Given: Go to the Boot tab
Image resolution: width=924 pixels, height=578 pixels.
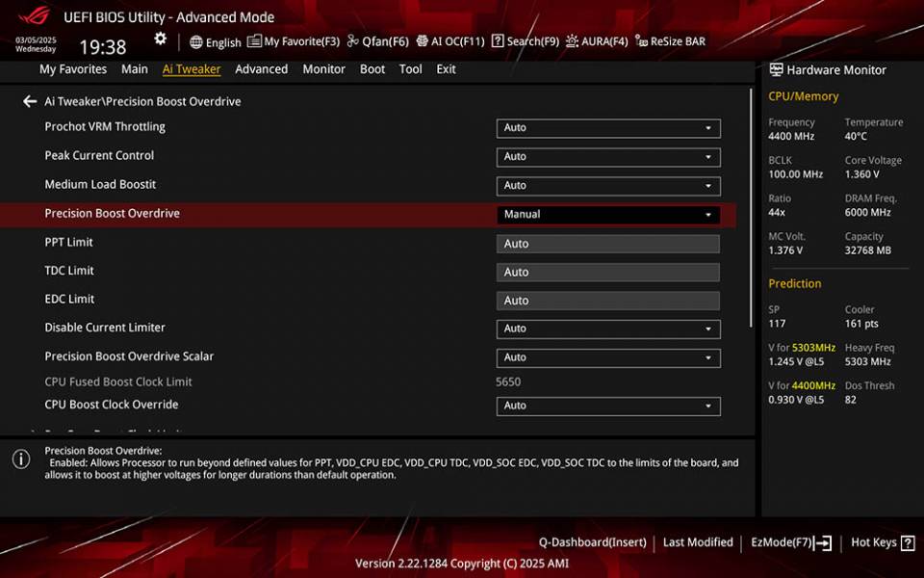Looking at the screenshot, I should [x=372, y=69].
